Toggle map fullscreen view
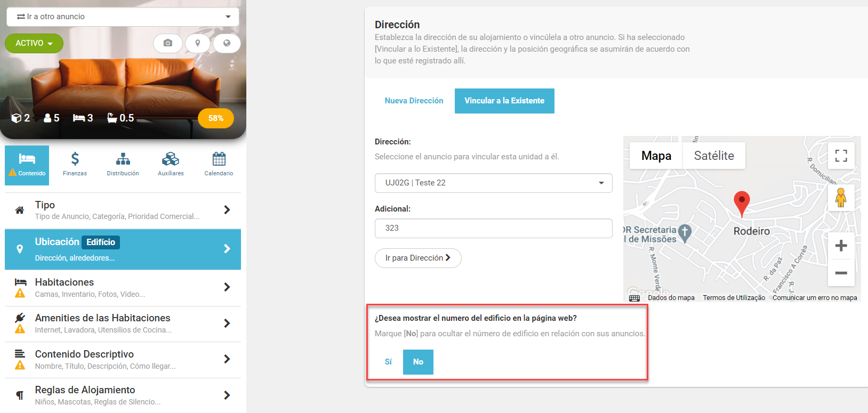This screenshot has height=413, width=868. [841, 156]
